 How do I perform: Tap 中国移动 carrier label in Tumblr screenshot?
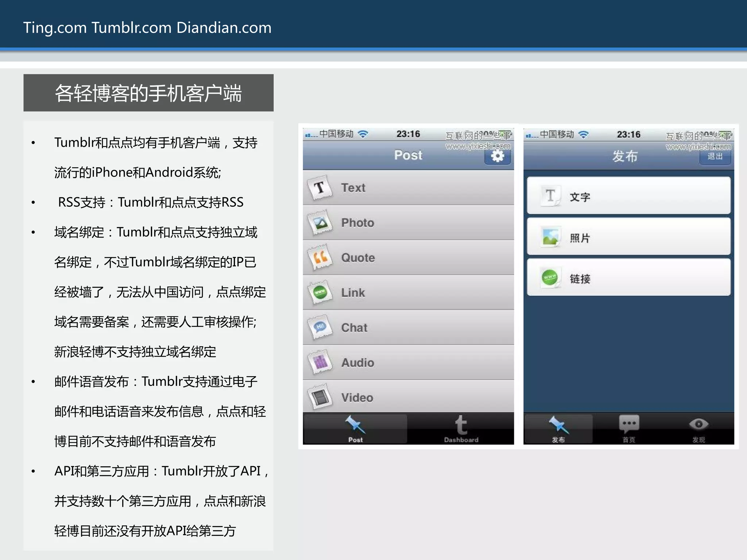pos(336,134)
